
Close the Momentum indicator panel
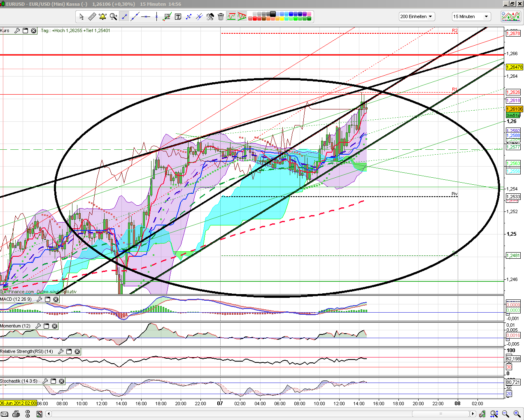tap(55, 326)
